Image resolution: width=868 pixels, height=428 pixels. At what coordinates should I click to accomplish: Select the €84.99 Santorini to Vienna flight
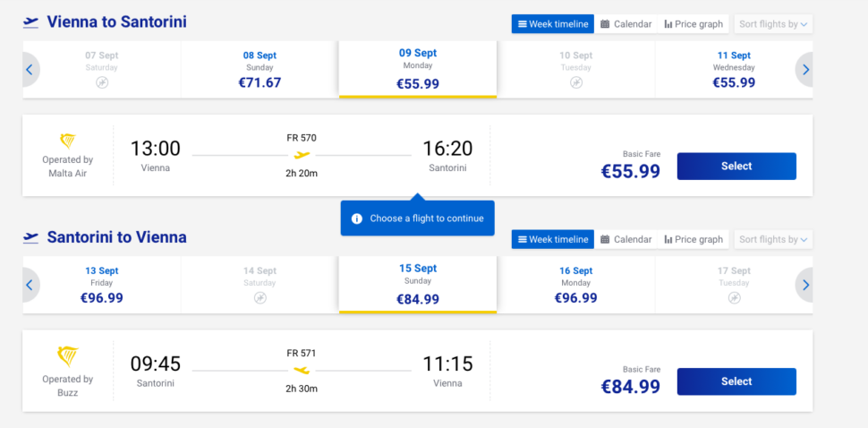pos(736,381)
